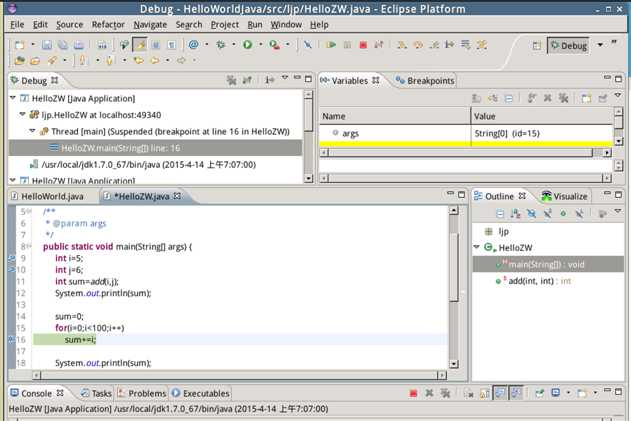Open Debug button dropdown arrow in toolbar

click(233, 45)
